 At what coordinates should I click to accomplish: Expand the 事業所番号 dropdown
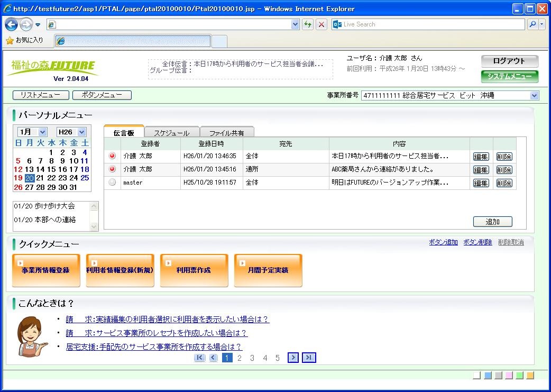pos(535,95)
